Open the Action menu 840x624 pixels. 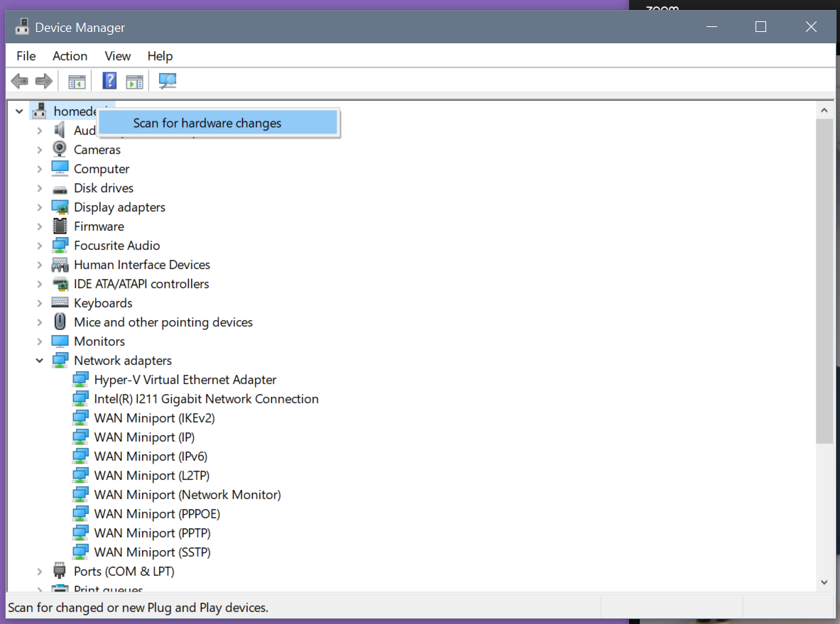point(70,56)
